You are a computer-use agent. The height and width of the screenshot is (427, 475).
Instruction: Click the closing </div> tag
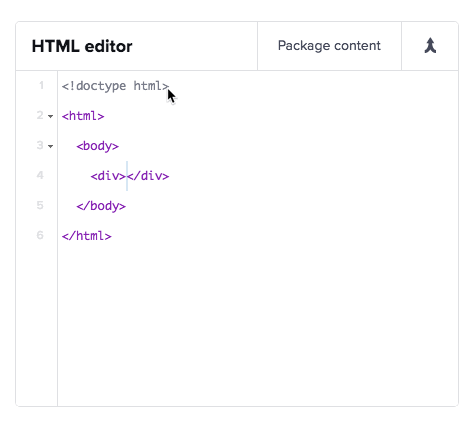(148, 176)
